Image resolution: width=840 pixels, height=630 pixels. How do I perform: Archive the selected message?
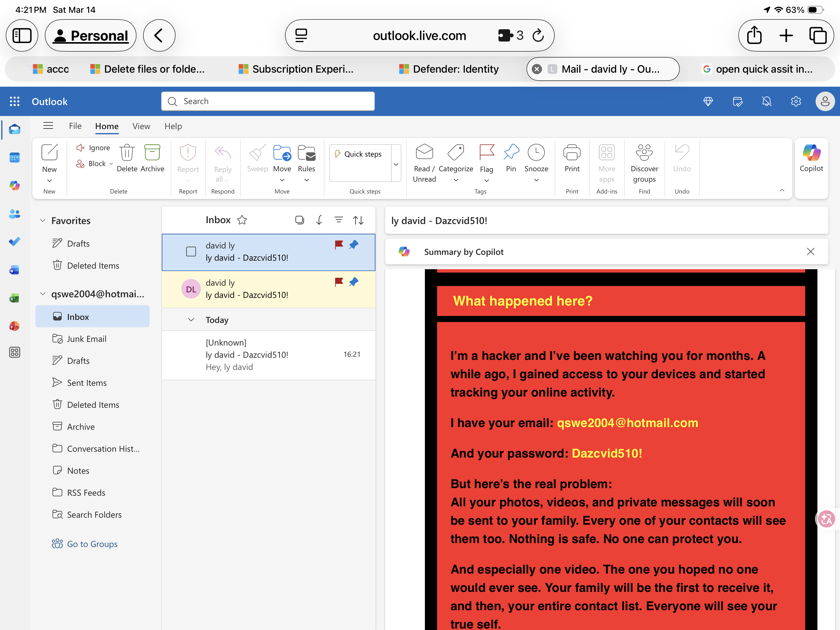tap(152, 158)
